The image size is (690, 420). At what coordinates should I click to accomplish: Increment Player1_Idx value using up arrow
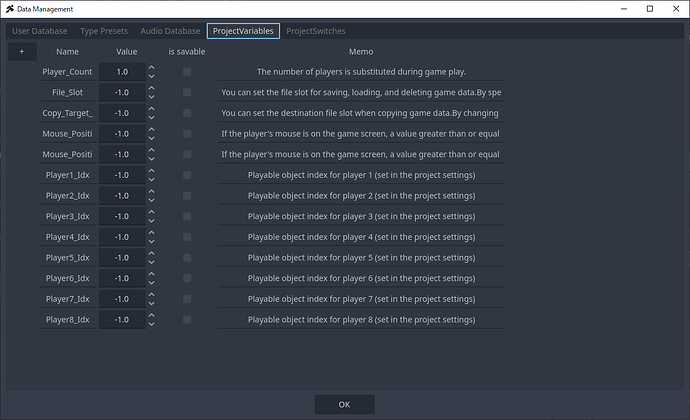tap(151, 171)
